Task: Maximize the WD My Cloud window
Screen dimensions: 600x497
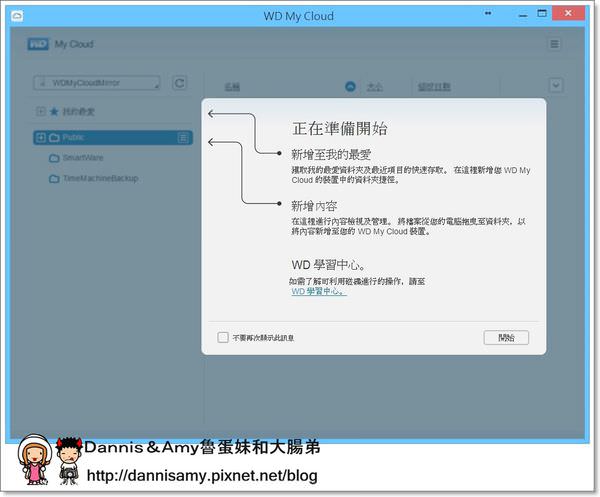Action: tap(542, 13)
